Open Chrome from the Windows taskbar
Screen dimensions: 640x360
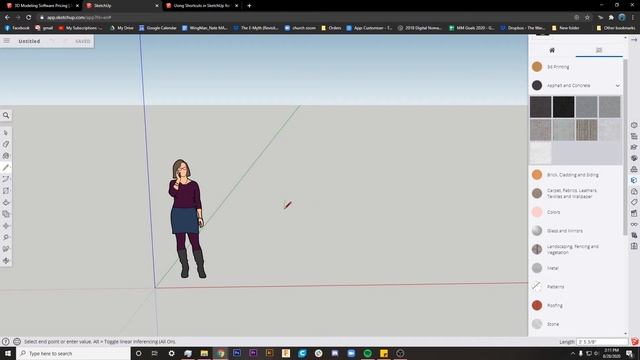220,353
